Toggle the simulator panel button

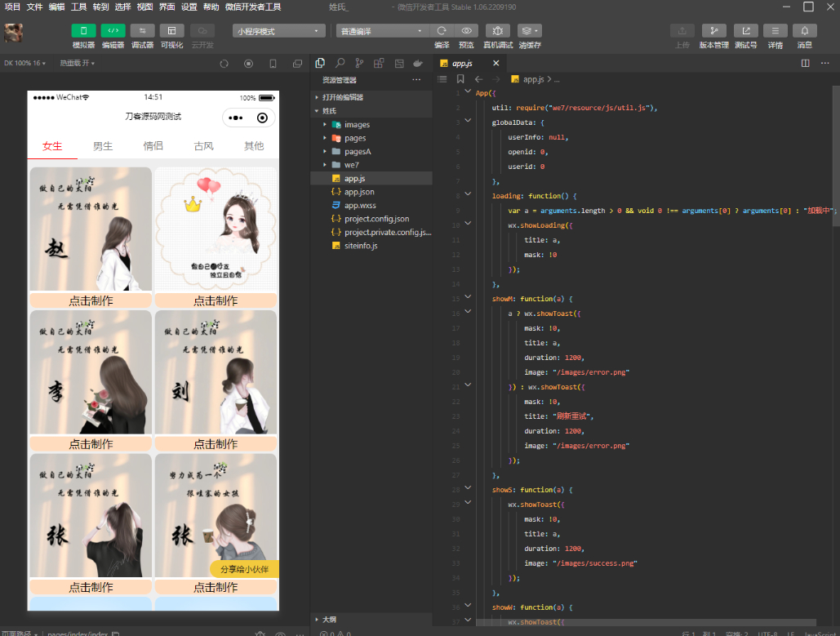coord(83,31)
